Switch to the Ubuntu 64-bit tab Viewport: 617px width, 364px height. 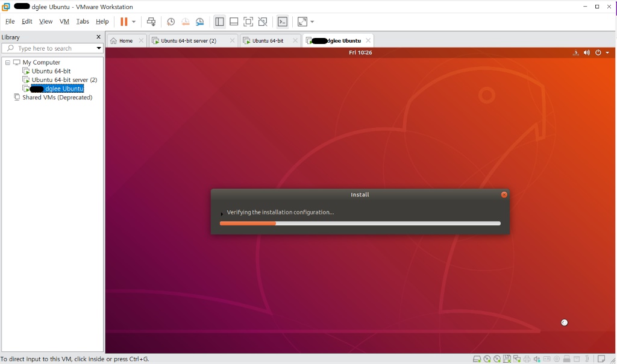(268, 40)
